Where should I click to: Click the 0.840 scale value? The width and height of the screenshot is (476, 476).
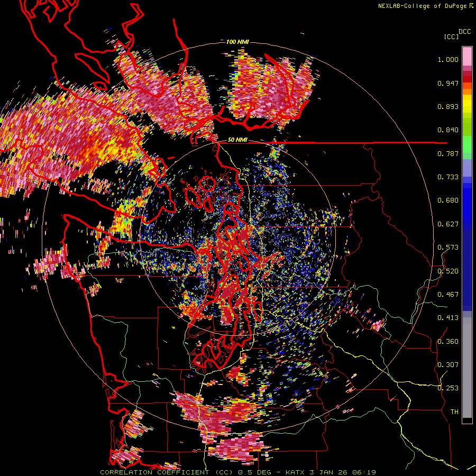448,130
